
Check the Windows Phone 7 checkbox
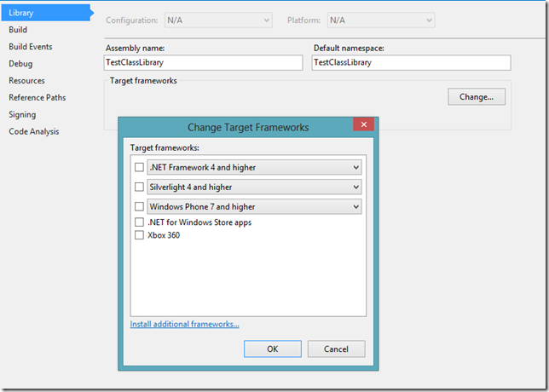point(139,206)
